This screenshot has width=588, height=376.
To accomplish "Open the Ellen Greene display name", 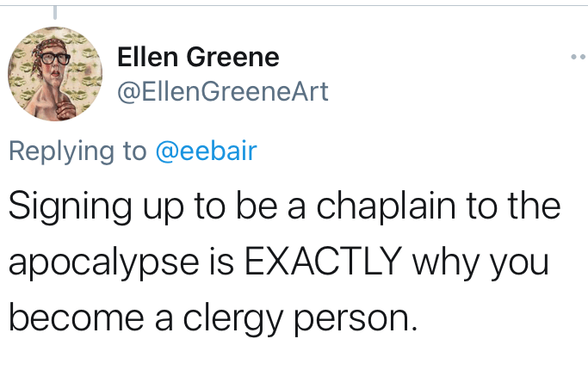I will pyautogui.click(x=197, y=58).
